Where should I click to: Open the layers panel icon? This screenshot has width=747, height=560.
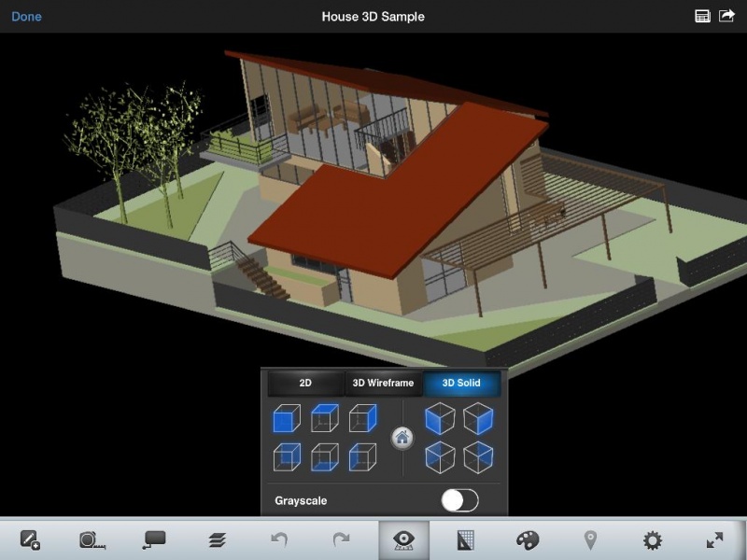217,540
